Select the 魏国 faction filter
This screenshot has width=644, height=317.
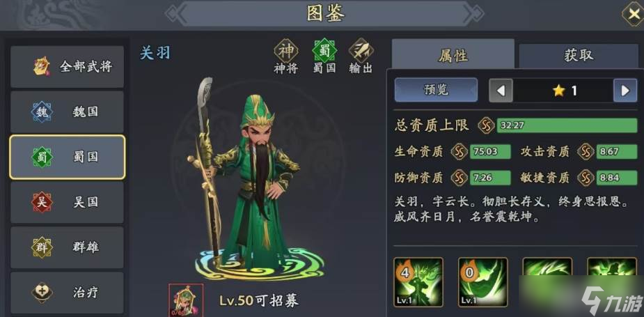tap(67, 112)
